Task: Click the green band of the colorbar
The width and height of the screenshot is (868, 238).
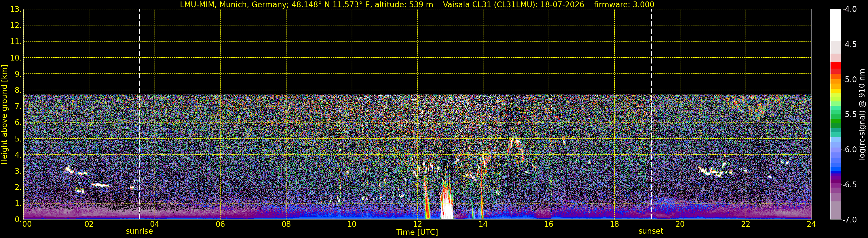Action: coord(835,120)
